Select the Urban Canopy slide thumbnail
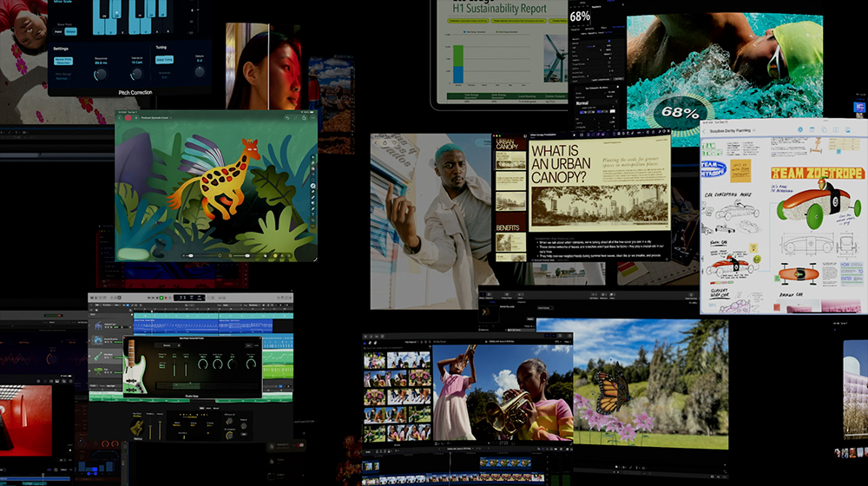Viewport: 868px width, 486px height. [x=510, y=161]
